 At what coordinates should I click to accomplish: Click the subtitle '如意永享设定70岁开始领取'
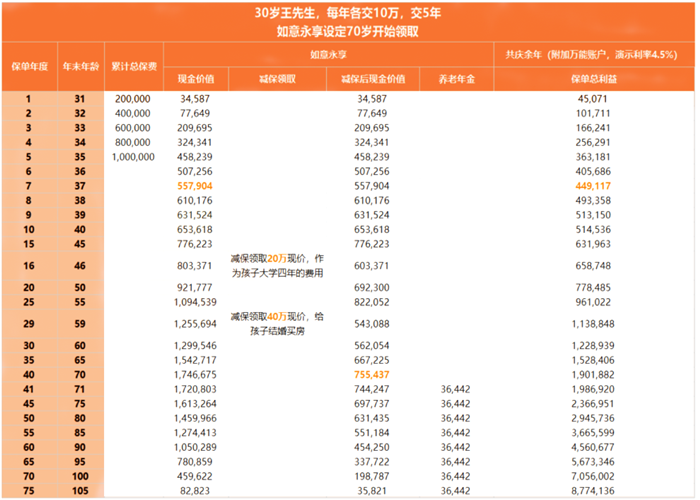click(x=347, y=31)
